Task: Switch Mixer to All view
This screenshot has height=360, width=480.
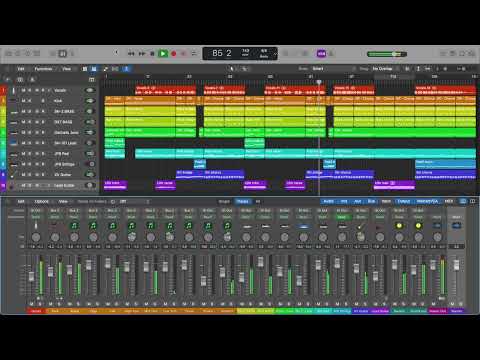Action: pos(258,202)
